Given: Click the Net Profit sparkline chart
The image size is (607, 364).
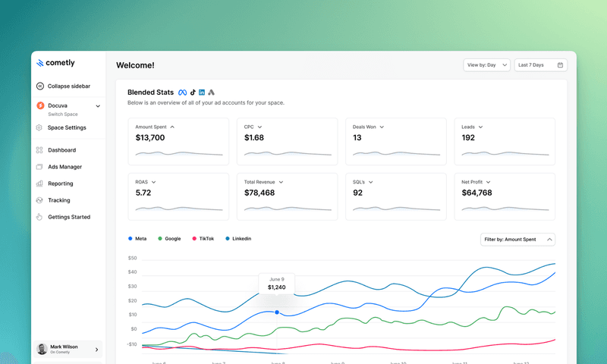Looking at the screenshot, I should pos(505,209).
